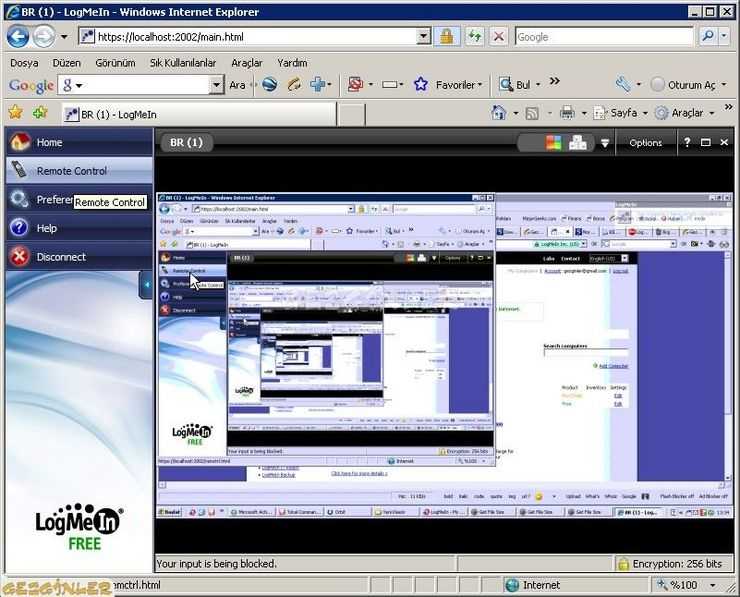
Task: Click the Favorites Center yellow star icon
Action: (15, 112)
